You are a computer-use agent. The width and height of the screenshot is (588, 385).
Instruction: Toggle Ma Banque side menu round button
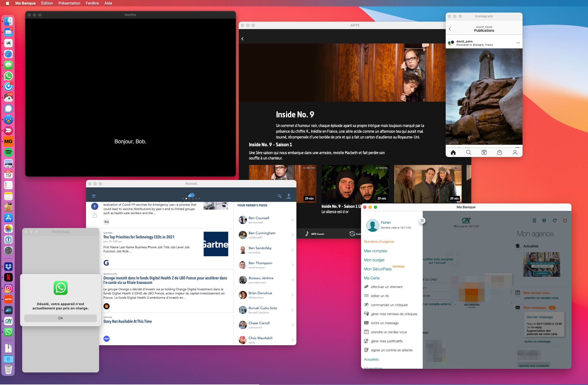[422, 221]
